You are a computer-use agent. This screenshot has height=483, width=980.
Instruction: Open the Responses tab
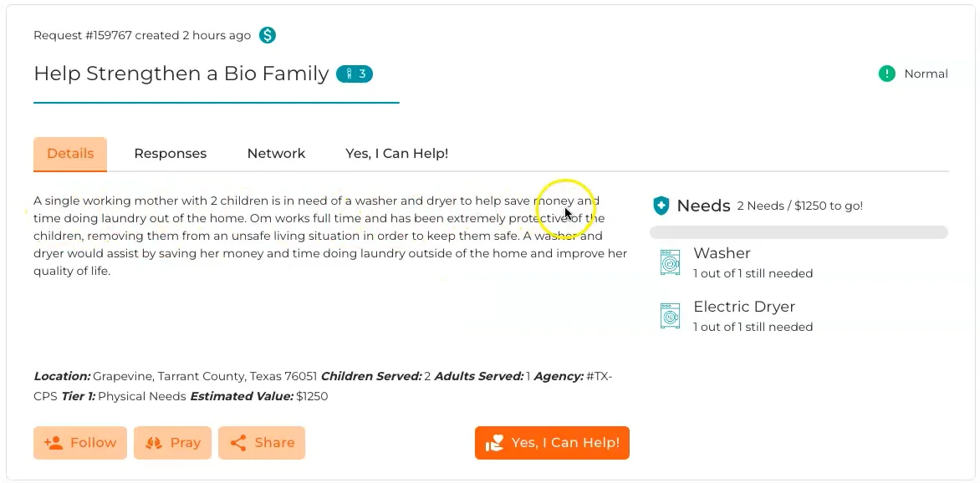pos(171,154)
